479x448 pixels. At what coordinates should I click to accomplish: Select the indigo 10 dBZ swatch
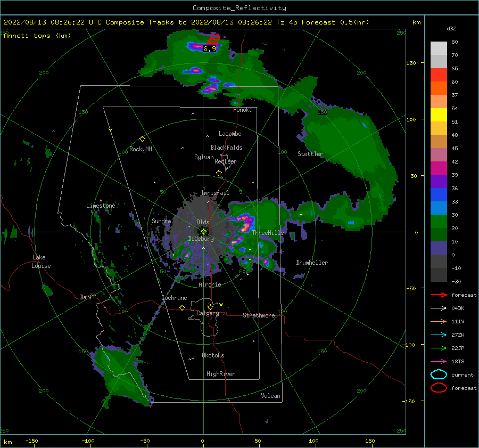coord(439,248)
